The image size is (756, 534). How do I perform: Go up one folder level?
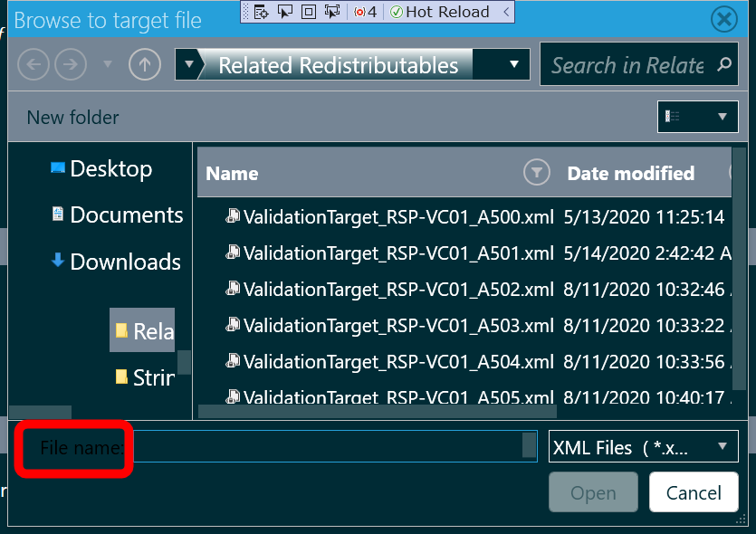145,64
